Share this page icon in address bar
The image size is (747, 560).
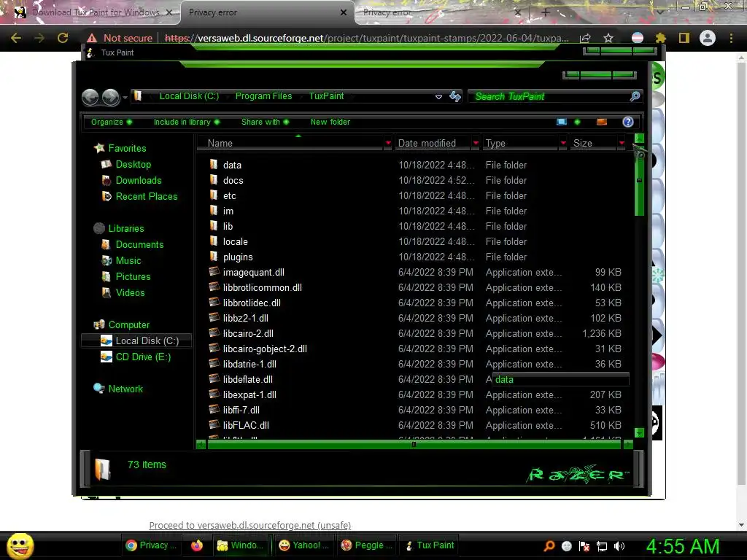point(586,38)
